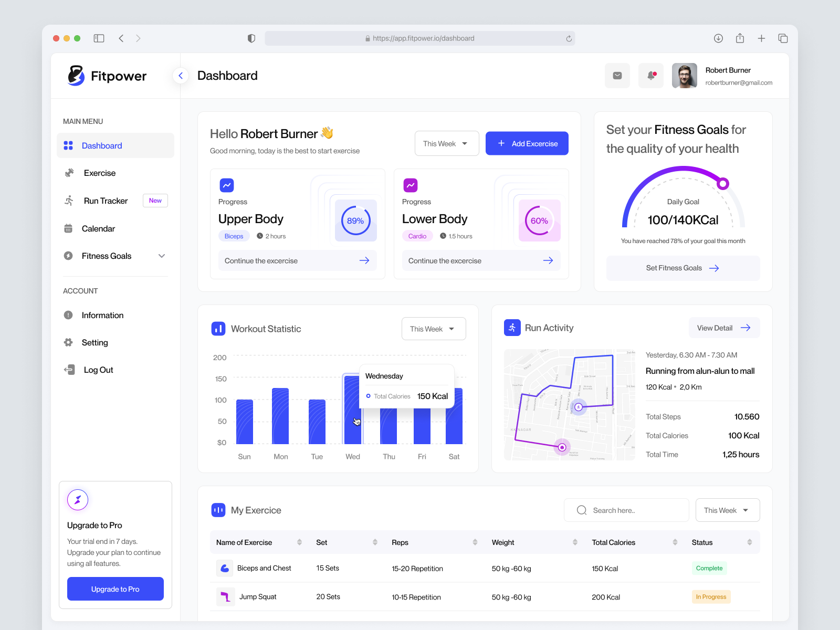Select the Exercise icon in the sidebar
840x630 pixels.
pyautogui.click(x=69, y=173)
